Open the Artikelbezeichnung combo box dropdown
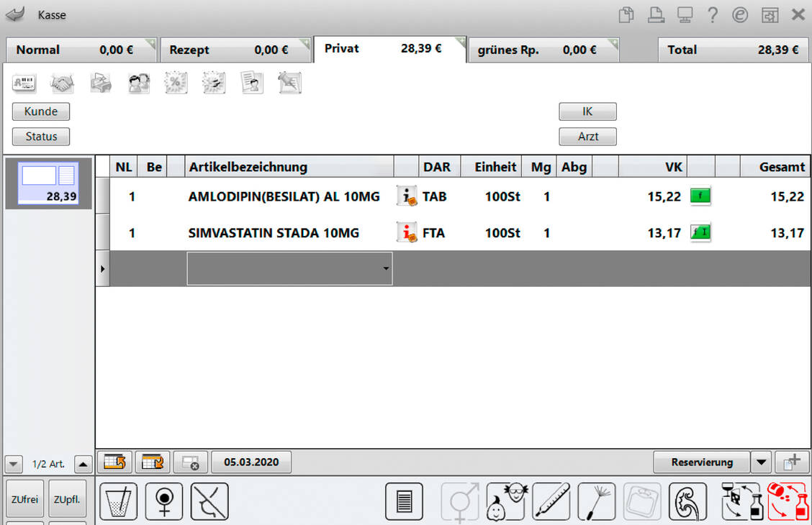Viewport: 812px width, 525px height. coord(387,269)
